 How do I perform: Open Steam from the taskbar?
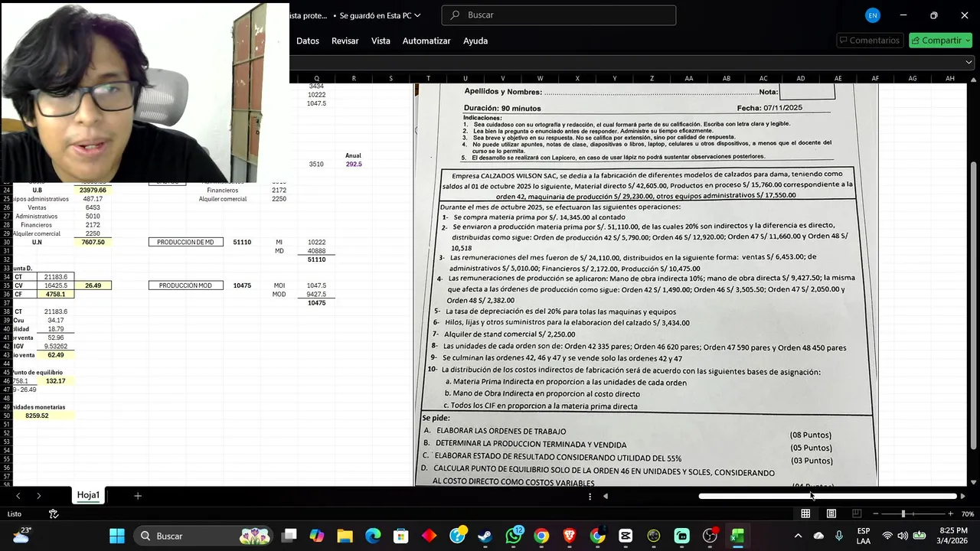click(x=485, y=536)
